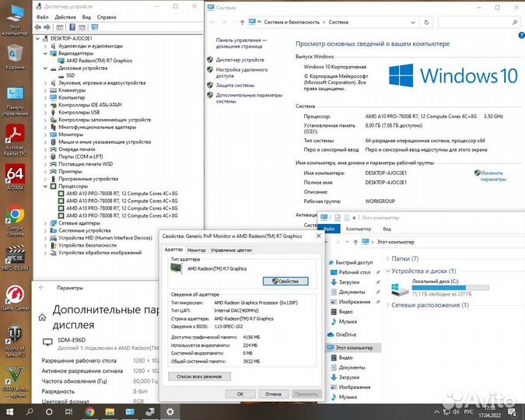The width and height of the screenshot is (525, 420).
Task: Expand the Контроллеры USB node
Action: (45, 113)
